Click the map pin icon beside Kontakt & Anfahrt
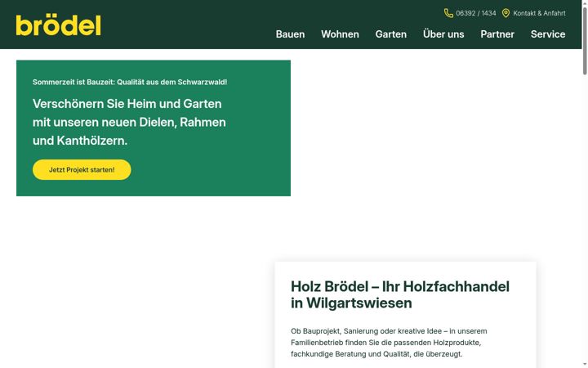 coord(506,13)
